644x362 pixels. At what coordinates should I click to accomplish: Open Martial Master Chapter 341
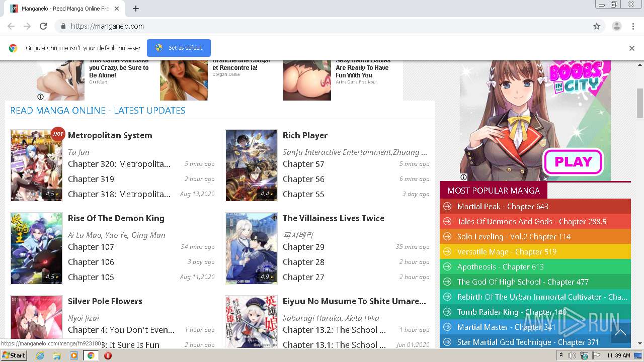pyautogui.click(x=506, y=327)
